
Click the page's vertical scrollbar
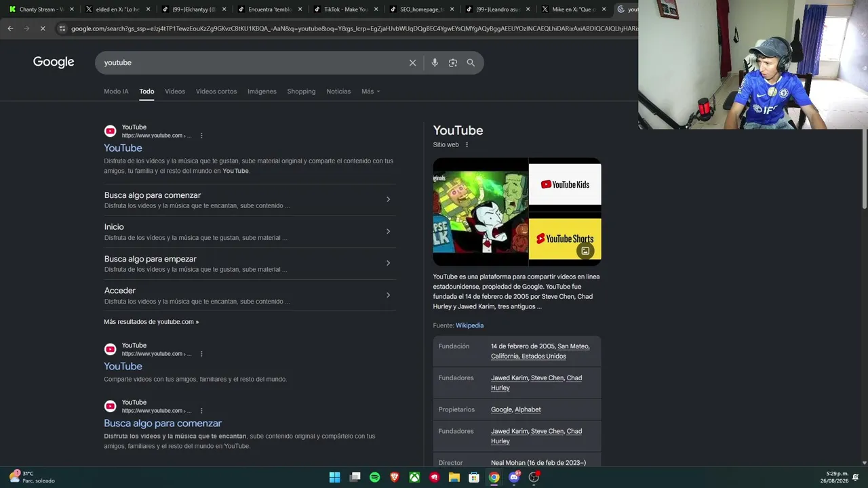pos(864,170)
